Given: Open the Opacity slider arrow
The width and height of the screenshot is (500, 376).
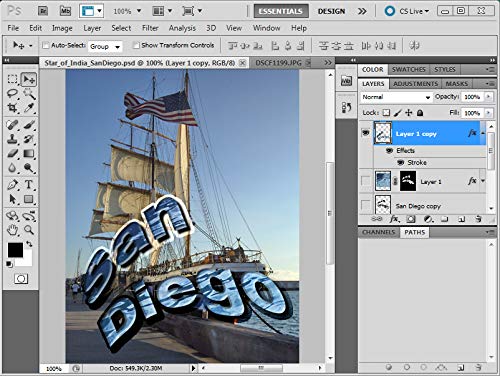Looking at the screenshot, I should point(488,97).
